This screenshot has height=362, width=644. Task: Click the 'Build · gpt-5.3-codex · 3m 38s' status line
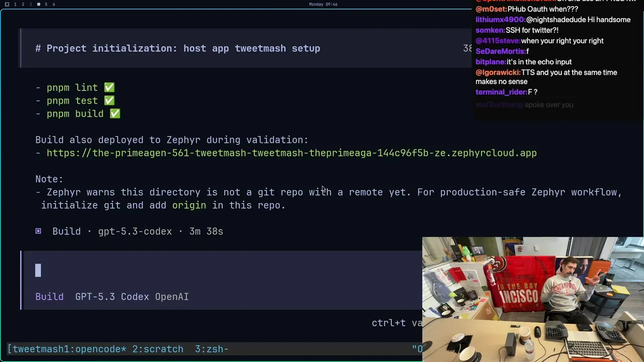(x=129, y=231)
